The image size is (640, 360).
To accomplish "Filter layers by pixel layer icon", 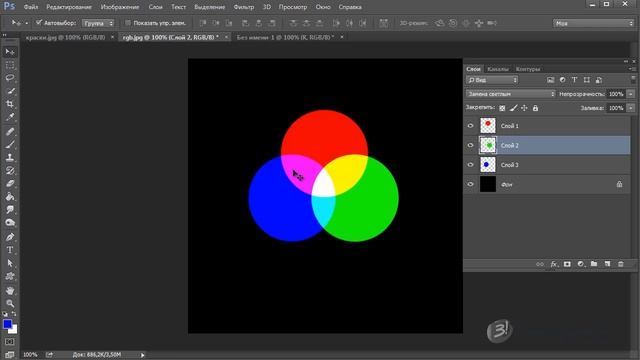I will coord(551,80).
